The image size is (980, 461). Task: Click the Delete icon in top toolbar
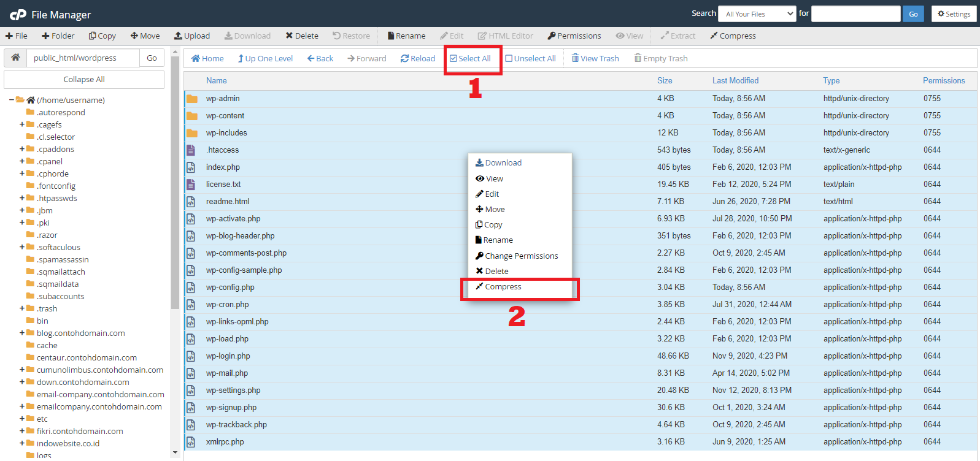(289, 36)
